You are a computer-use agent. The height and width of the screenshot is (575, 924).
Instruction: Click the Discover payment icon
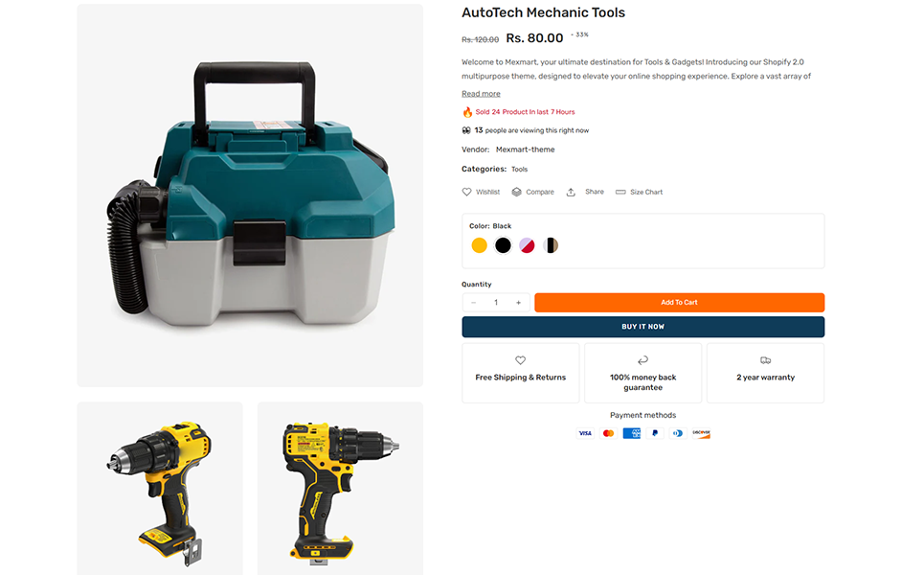(x=701, y=433)
